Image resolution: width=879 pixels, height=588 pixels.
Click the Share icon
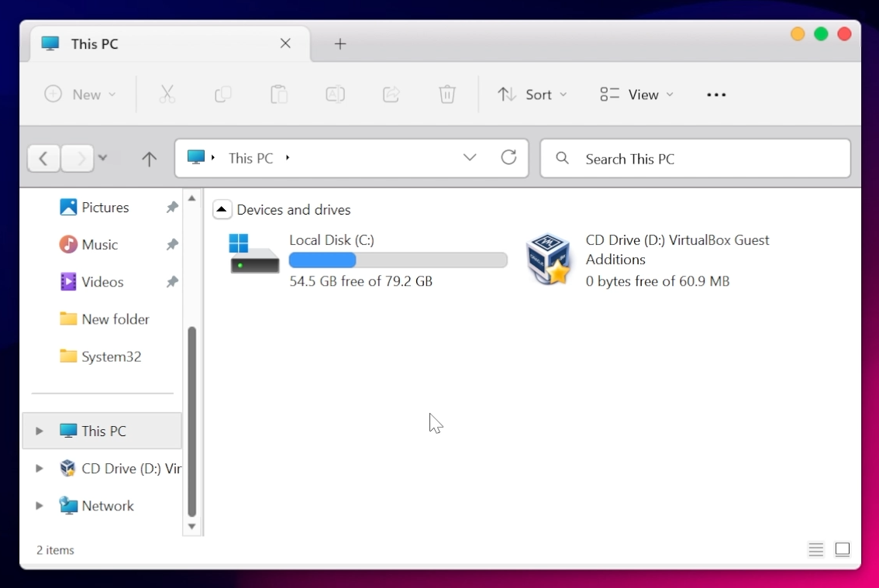[391, 94]
